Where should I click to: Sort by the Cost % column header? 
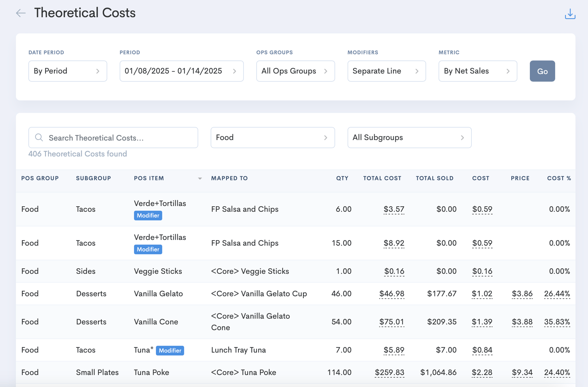click(x=559, y=178)
